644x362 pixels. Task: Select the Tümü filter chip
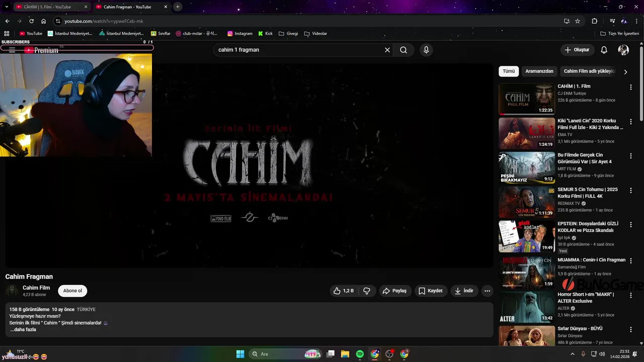coord(509,71)
